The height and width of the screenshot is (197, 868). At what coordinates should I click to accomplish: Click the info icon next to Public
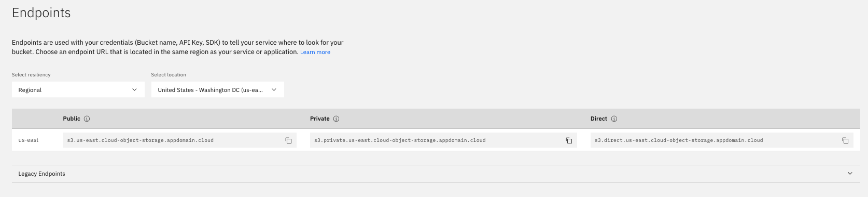(x=87, y=119)
